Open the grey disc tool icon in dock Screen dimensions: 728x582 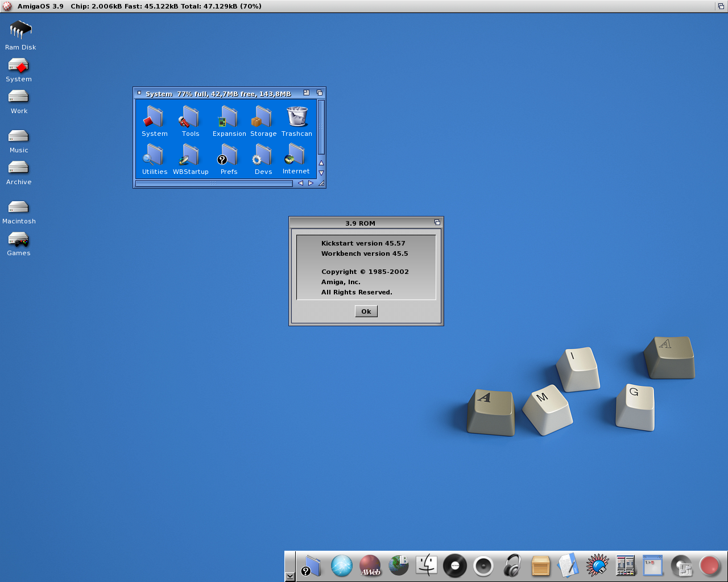tap(681, 566)
